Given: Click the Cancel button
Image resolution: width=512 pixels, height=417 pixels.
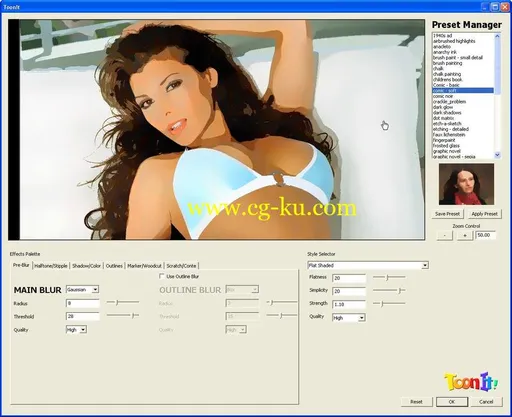Looking at the screenshot, I should tap(486, 402).
